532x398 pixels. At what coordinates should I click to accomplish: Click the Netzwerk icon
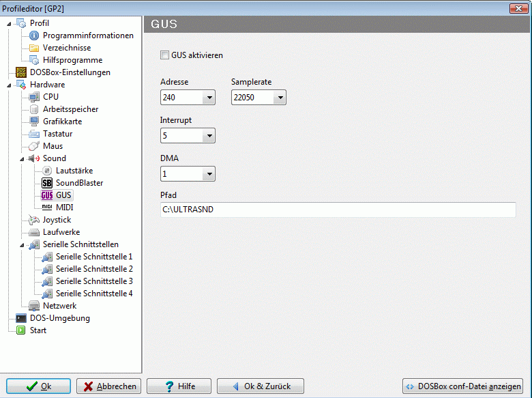tap(34, 306)
